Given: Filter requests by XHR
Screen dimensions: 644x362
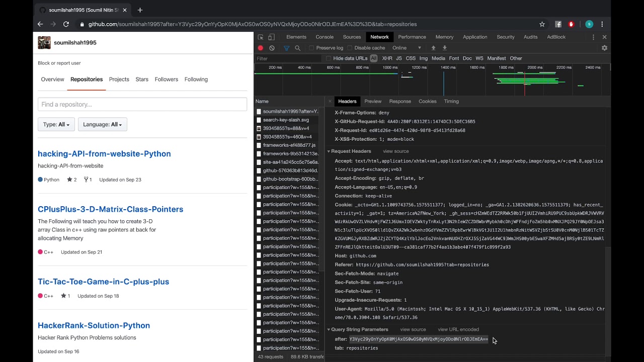Looking at the screenshot, I should tap(387, 58).
